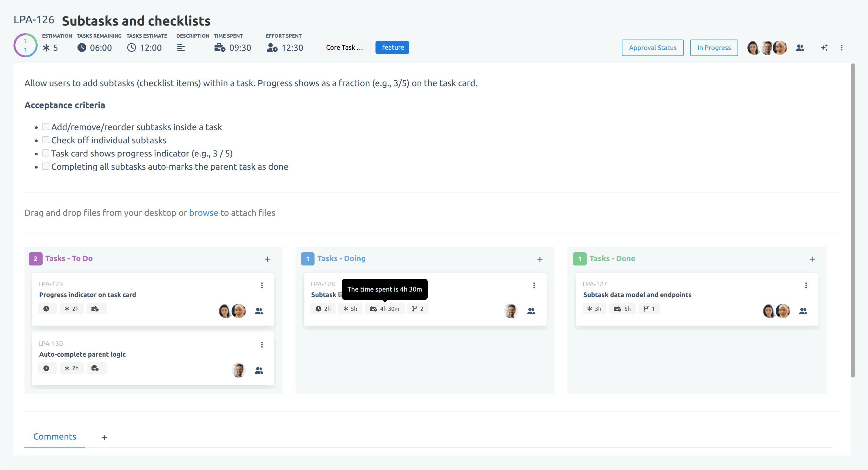Viewport: 868px width, 470px height.
Task: Toggle the 'Completing all subtasks auto-marks' checkbox
Action: coord(46,166)
